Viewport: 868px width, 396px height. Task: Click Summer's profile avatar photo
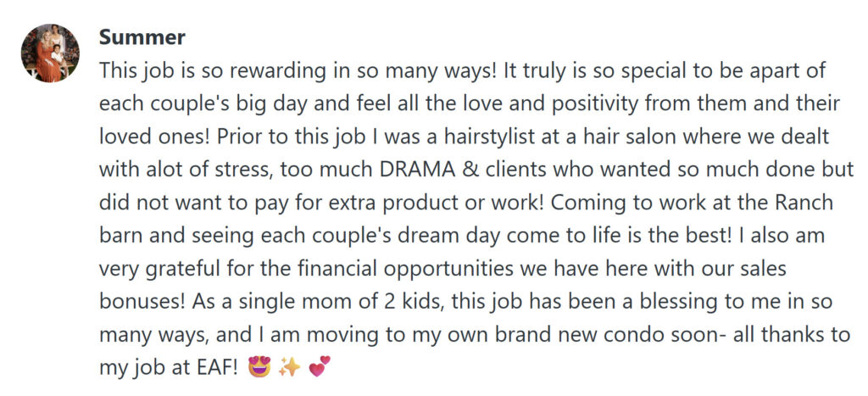coord(49,53)
